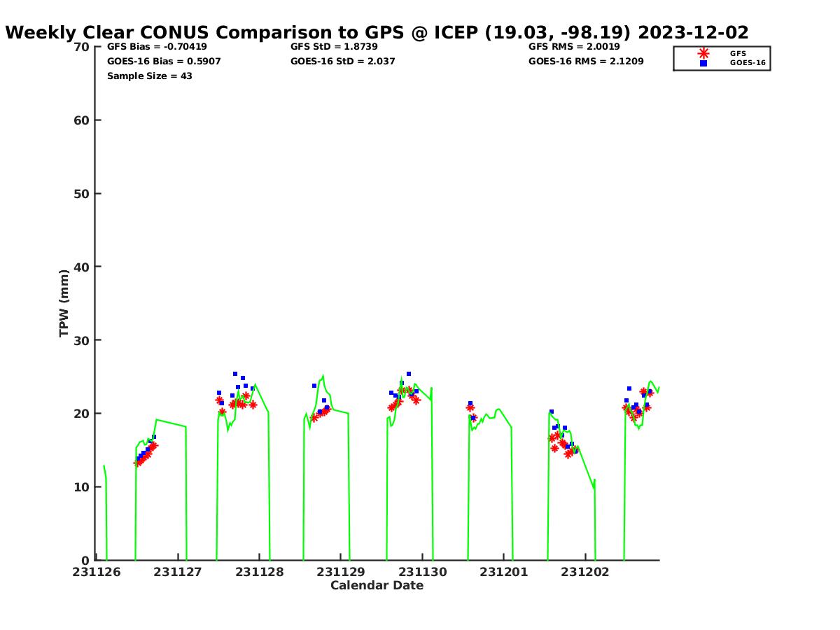Select the 'GOES-16 StD = 2.037' text

tap(343, 62)
